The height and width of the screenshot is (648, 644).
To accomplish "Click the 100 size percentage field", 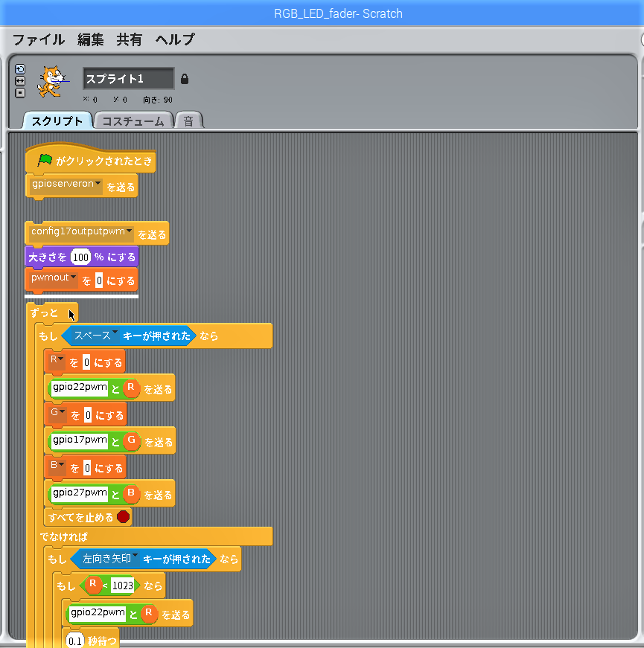I will 80,257.
